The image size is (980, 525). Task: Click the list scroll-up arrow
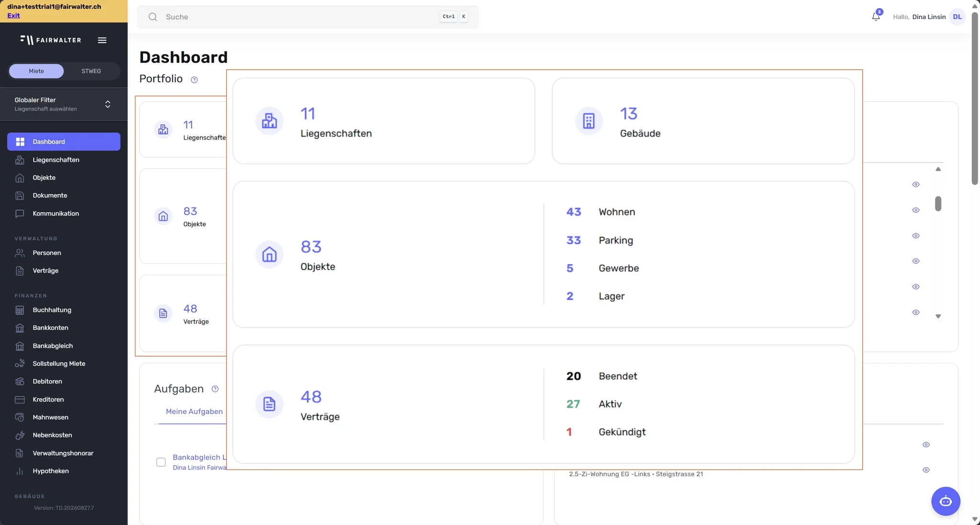point(938,169)
